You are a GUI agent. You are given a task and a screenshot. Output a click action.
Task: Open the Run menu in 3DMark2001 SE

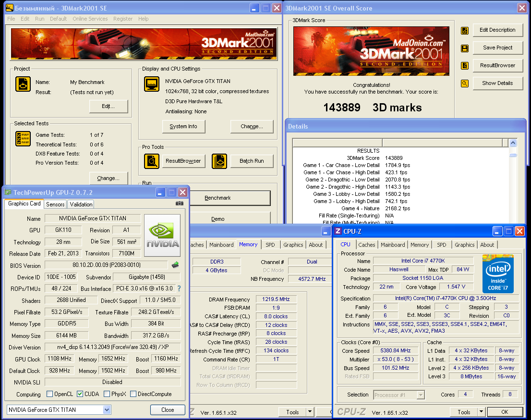pyautogui.click(x=40, y=19)
